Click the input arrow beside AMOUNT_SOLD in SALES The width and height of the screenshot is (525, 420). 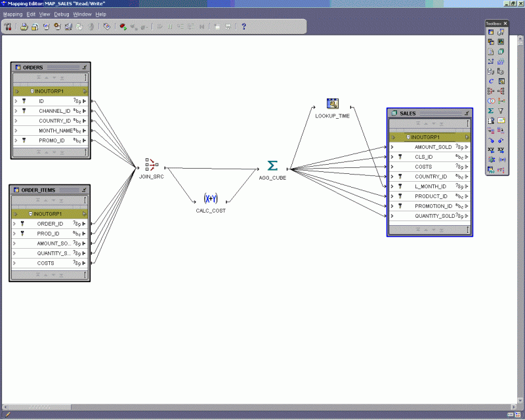click(392, 147)
